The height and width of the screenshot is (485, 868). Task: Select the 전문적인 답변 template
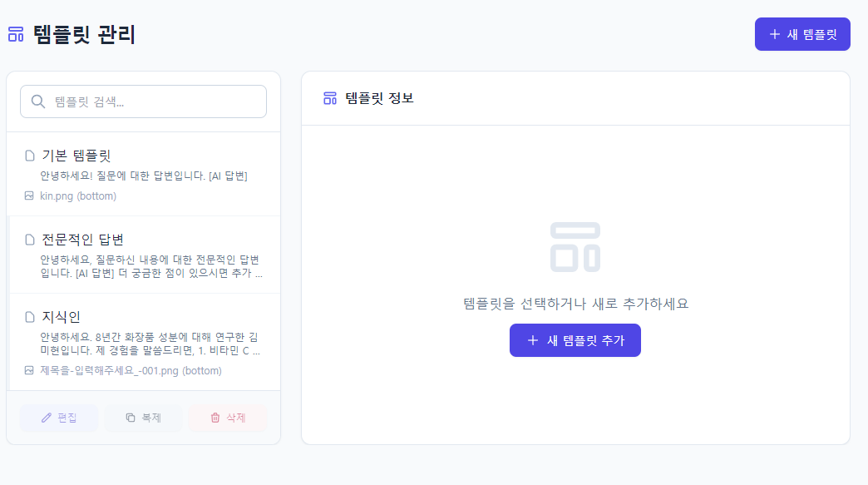point(144,255)
